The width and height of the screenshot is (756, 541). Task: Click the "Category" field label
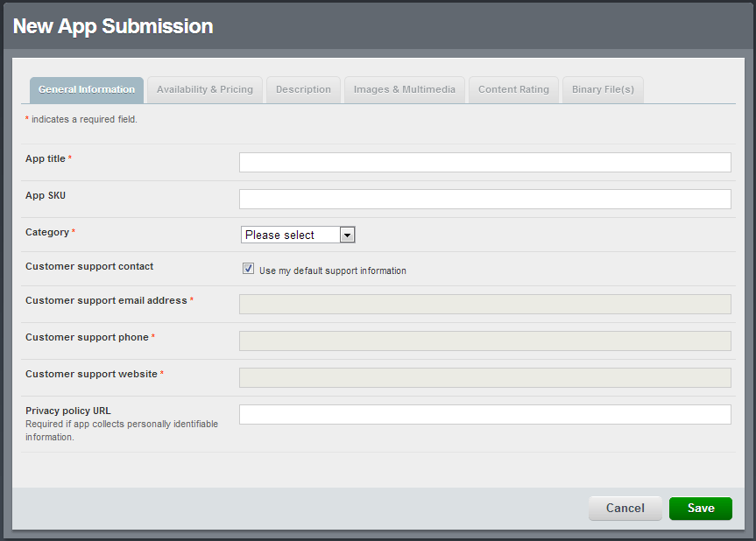(47, 232)
